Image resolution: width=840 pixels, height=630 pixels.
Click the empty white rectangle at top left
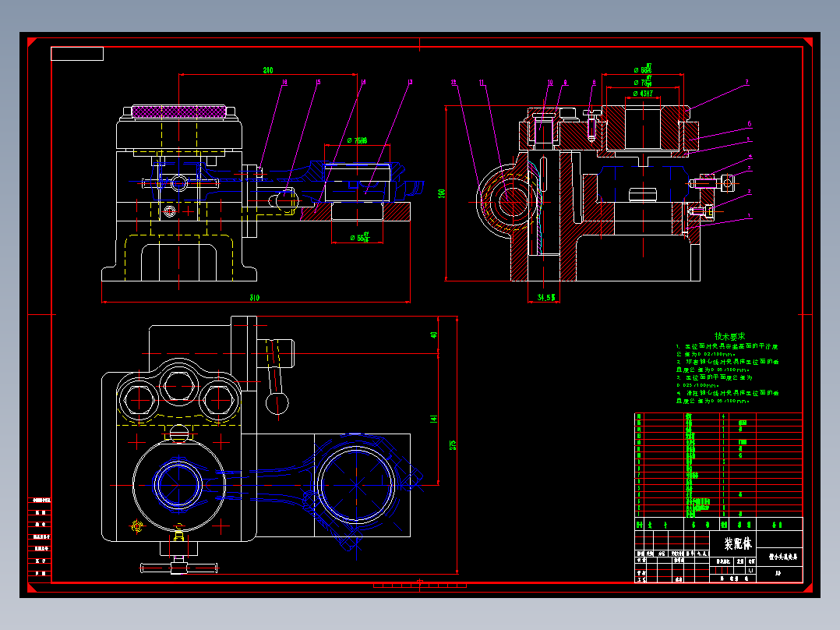[77, 54]
